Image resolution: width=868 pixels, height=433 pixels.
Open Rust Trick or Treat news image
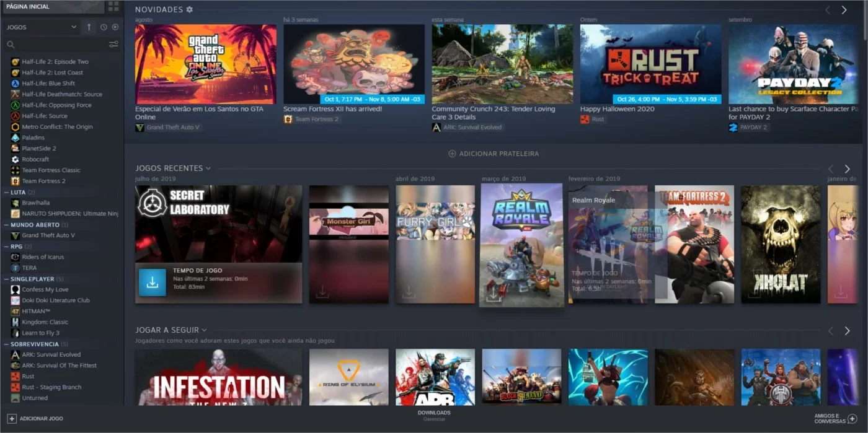click(x=651, y=64)
